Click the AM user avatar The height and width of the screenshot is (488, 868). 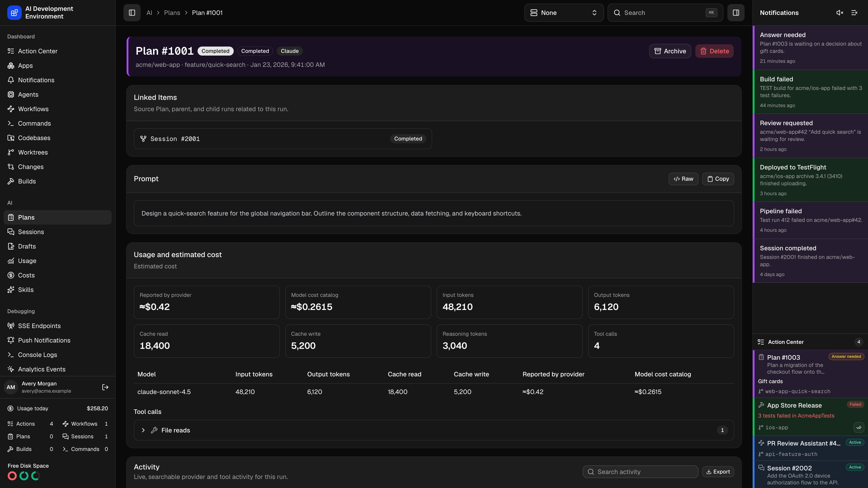(11, 387)
